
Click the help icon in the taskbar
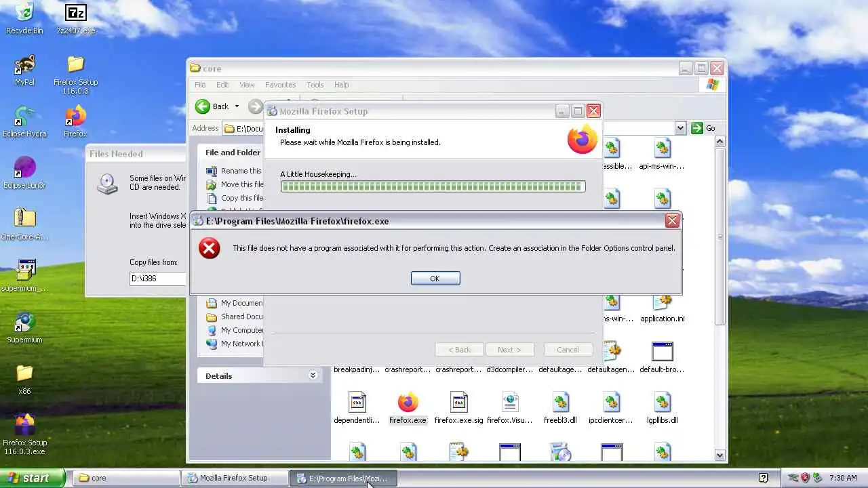tap(763, 478)
